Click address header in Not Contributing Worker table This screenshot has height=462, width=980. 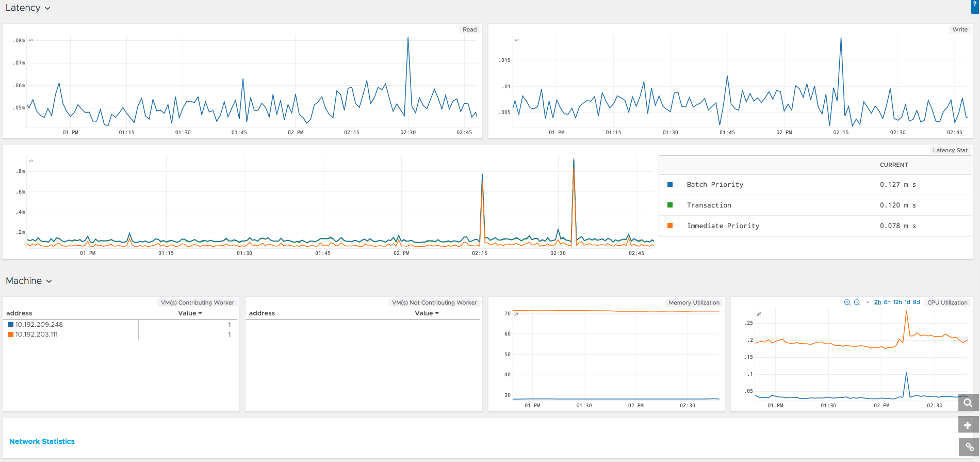click(262, 313)
